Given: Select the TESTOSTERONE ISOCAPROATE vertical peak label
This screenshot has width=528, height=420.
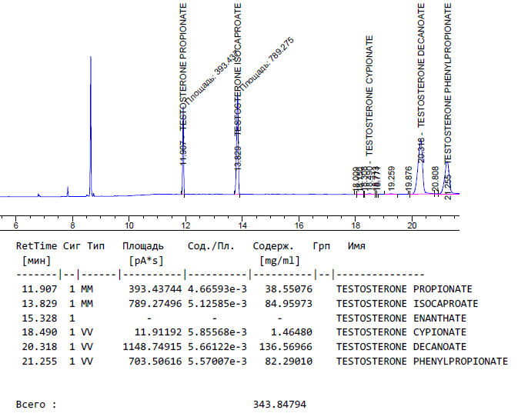Looking at the screenshot, I should (x=238, y=65).
